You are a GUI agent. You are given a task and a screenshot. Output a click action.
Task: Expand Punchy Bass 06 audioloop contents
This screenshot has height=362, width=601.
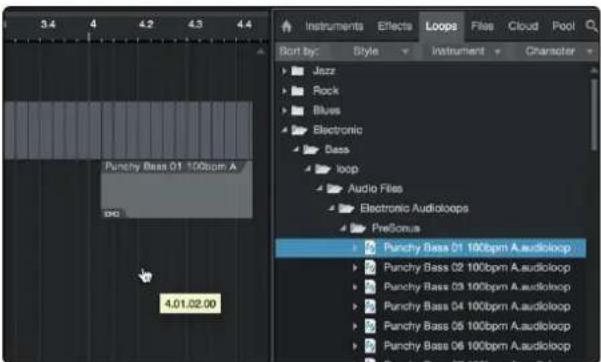coord(355,346)
